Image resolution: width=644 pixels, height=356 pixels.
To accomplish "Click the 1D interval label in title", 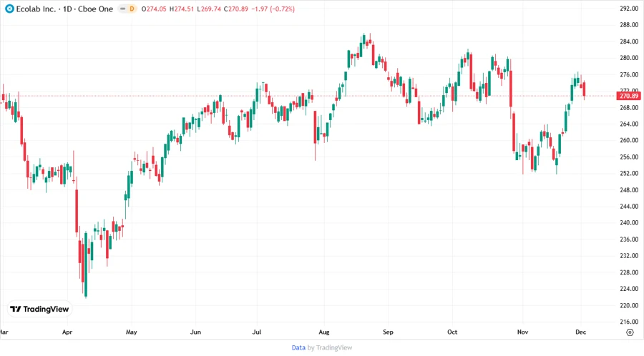I will pyautogui.click(x=67, y=9).
